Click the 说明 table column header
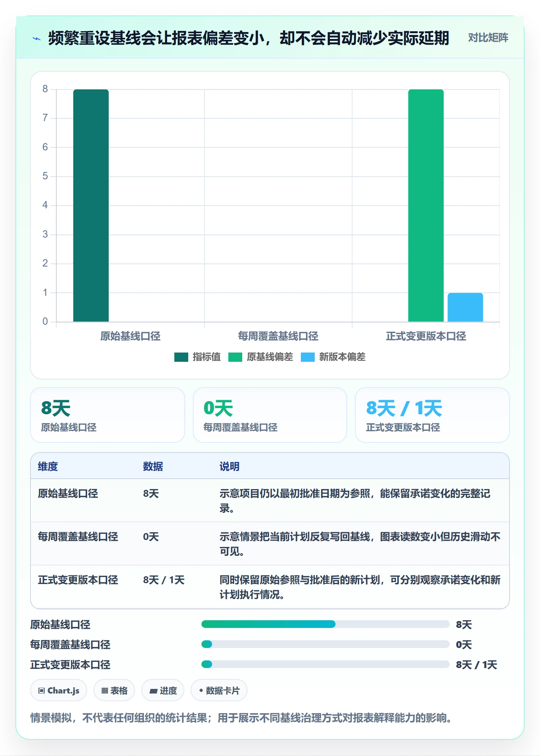Image resolution: width=540 pixels, height=756 pixels. pyautogui.click(x=229, y=466)
